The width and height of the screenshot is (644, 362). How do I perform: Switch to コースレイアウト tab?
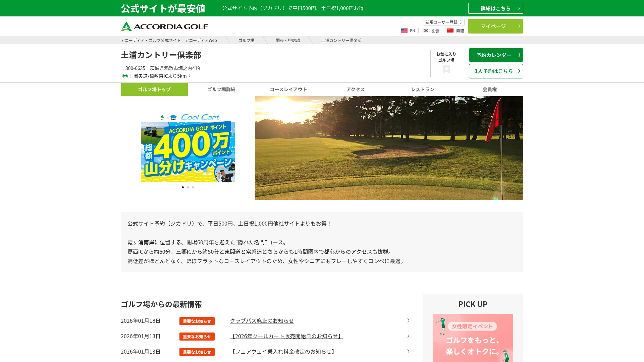[288, 89]
